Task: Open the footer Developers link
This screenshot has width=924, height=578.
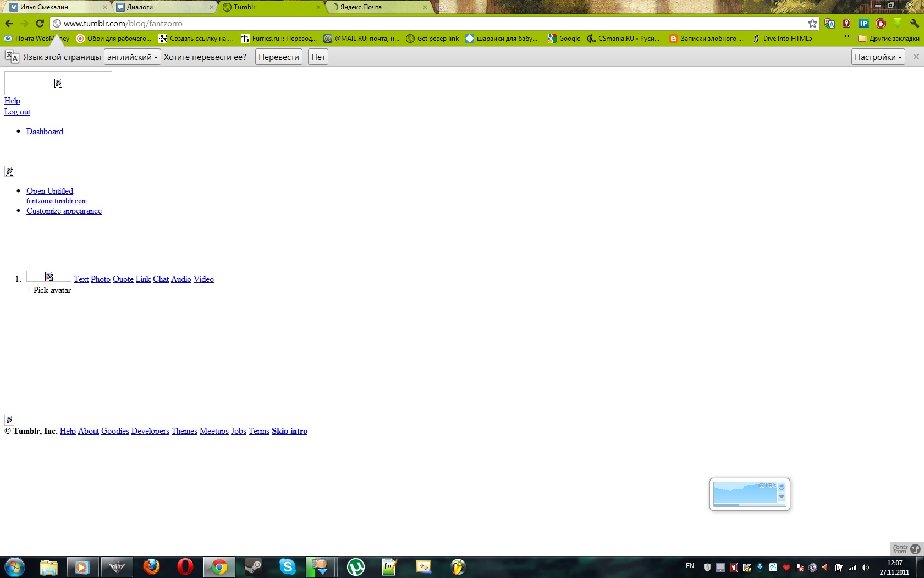Action: (150, 431)
